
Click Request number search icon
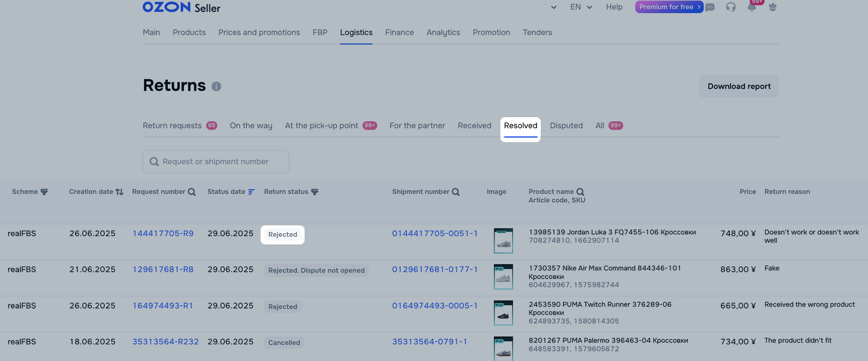point(192,192)
